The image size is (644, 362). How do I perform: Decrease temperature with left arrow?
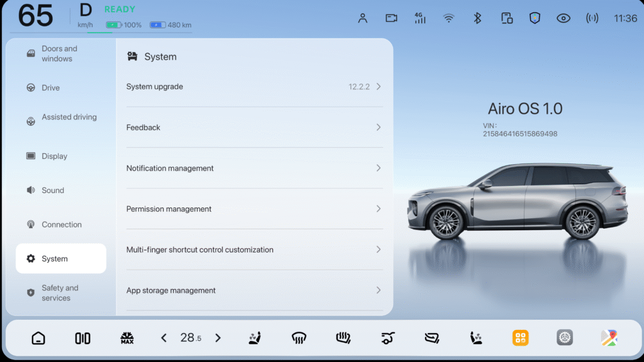click(164, 337)
